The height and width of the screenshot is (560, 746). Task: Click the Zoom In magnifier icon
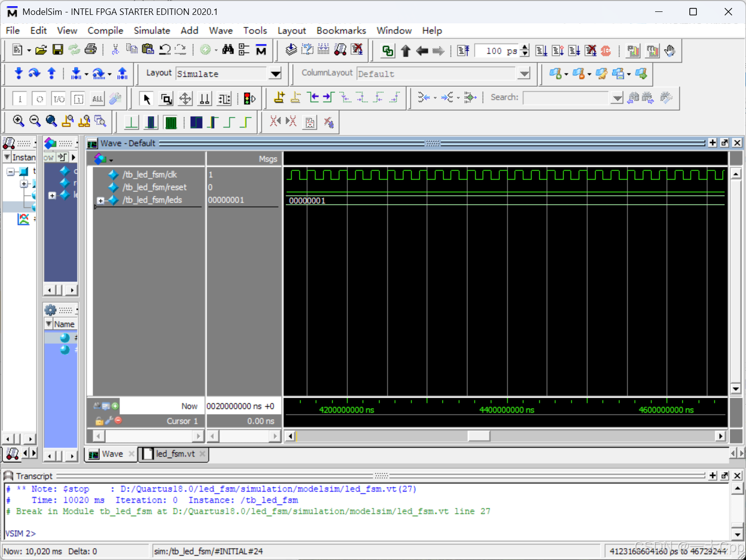[x=18, y=121]
